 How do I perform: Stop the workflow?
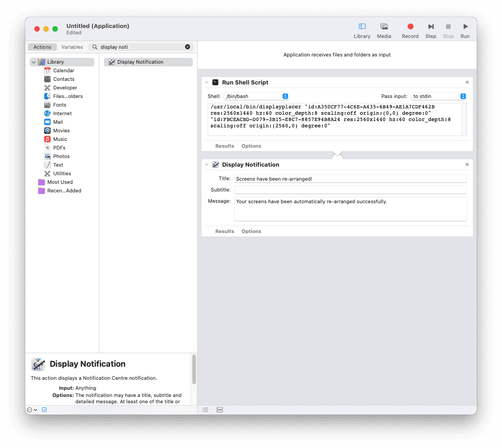coord(448,30)
